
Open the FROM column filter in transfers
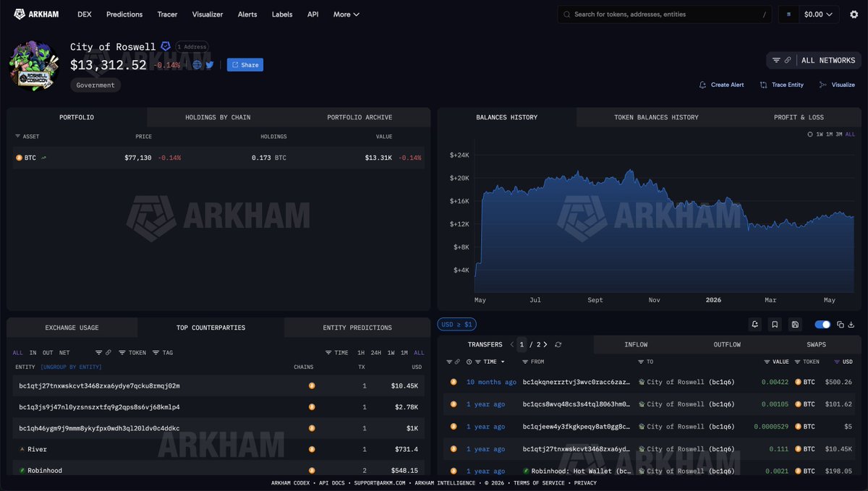point(532,362)
